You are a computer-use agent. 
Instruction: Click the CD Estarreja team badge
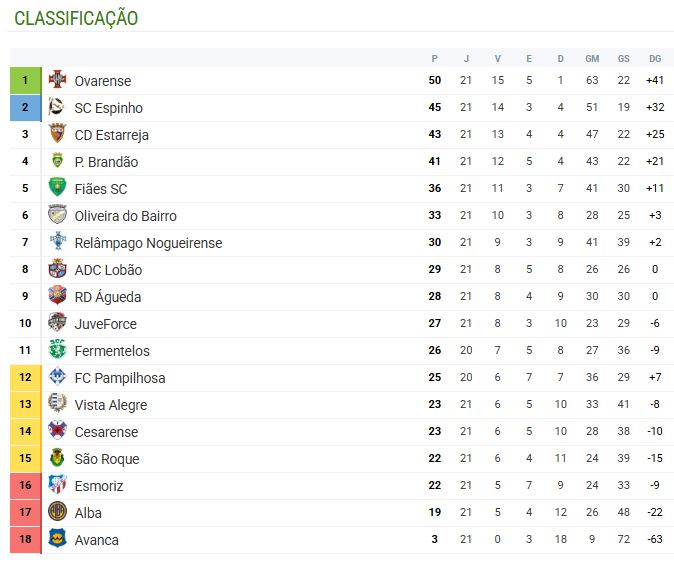[x=58, y=134]
